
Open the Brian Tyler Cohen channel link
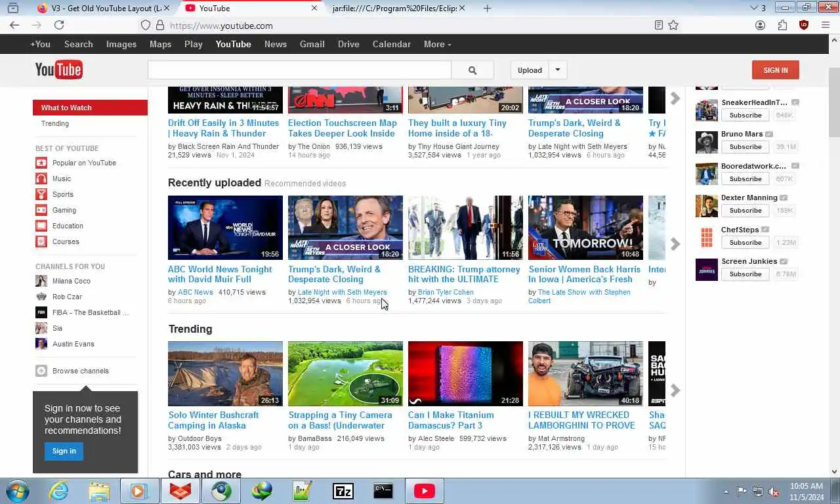point(446,292)
